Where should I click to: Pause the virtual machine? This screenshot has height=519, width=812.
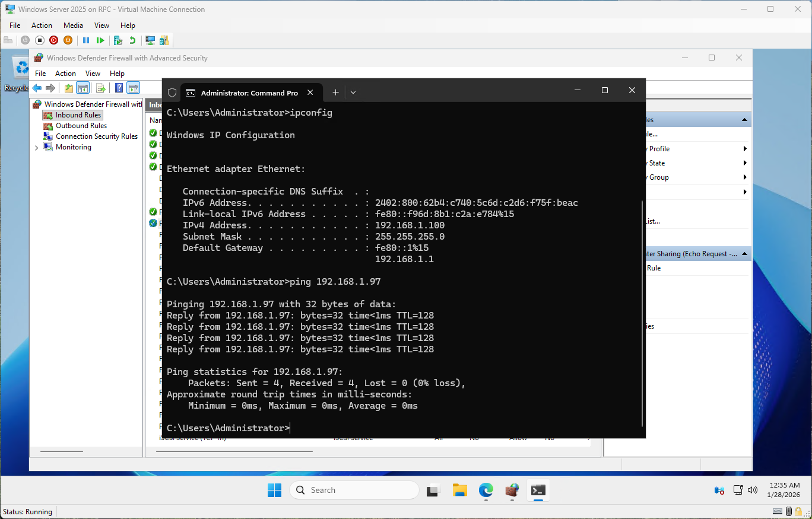click(86, 40)
